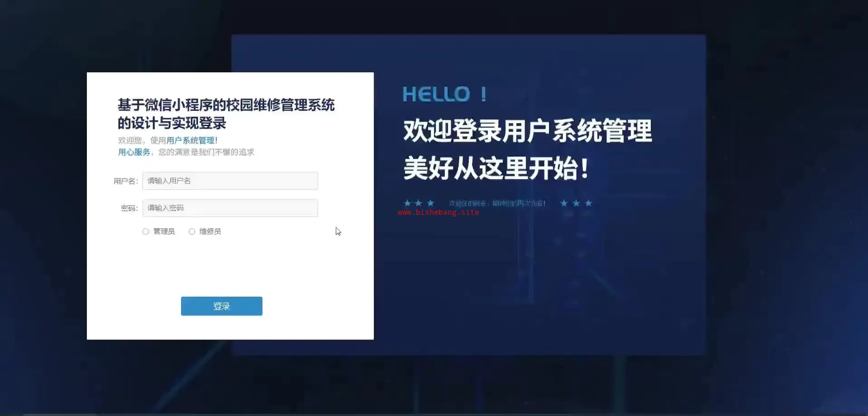
Task: Click the middle star right of the welcome message
Action: coord(576,203)
